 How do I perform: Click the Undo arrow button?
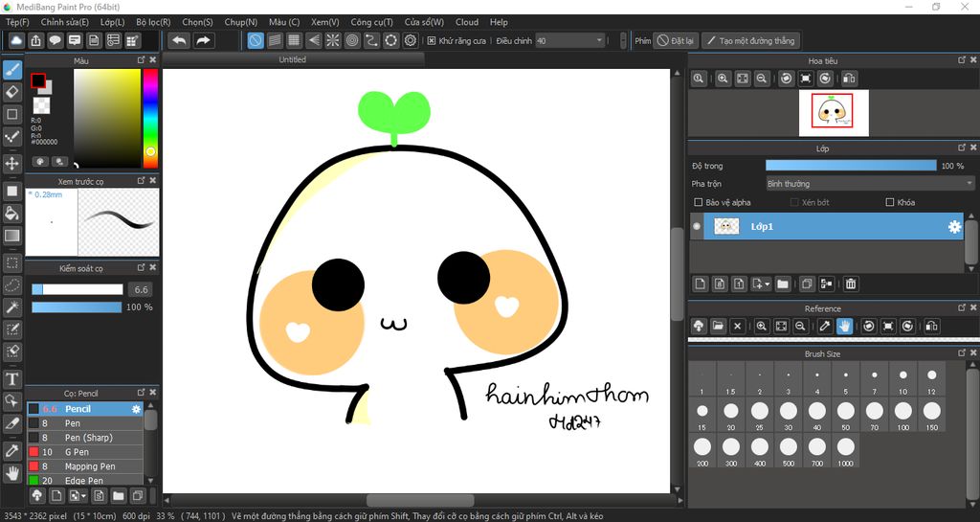pos(179,40)
